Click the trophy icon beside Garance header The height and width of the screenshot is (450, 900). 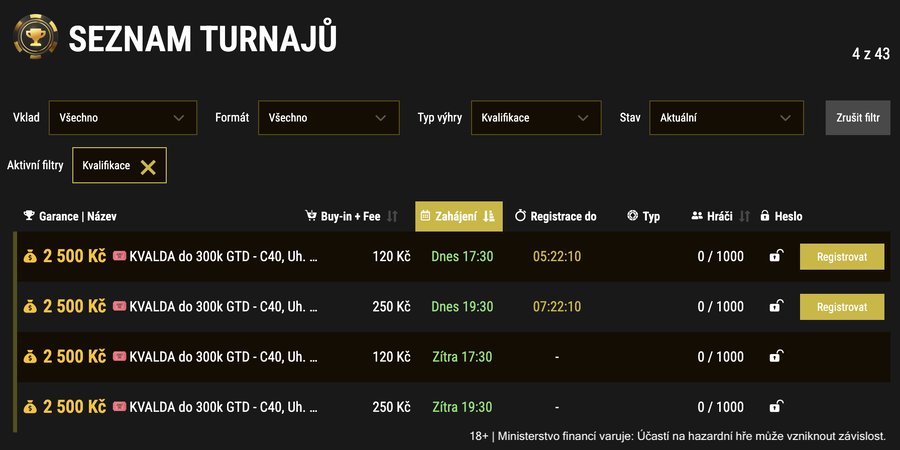pos(29,216)
